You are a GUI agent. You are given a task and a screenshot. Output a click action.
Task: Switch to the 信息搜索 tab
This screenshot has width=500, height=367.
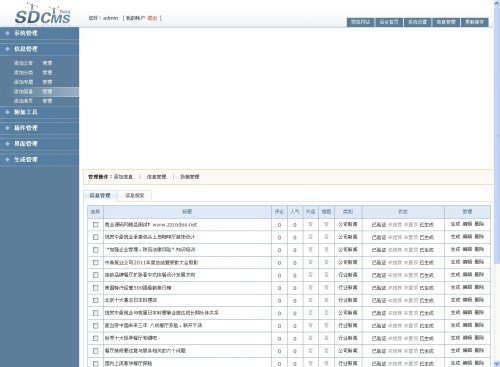(x=135, y=196)
